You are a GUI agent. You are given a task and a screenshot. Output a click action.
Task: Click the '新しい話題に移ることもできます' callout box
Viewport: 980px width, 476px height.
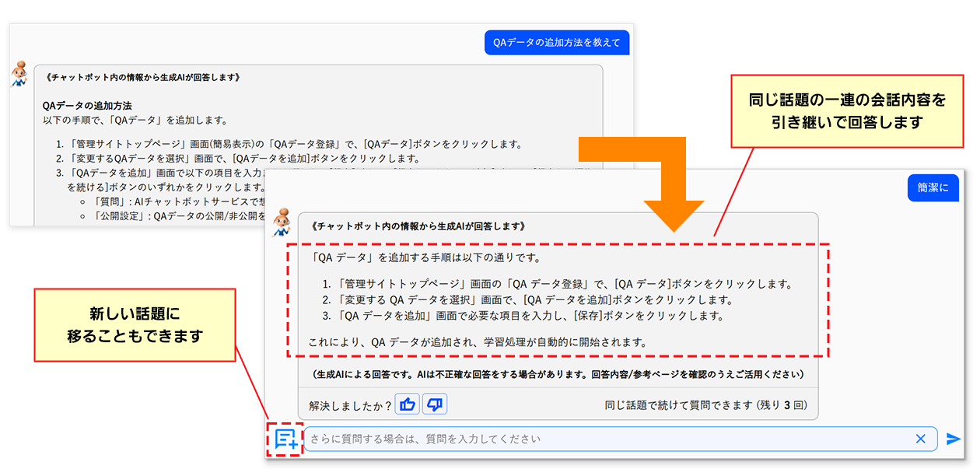coord(135,325)
